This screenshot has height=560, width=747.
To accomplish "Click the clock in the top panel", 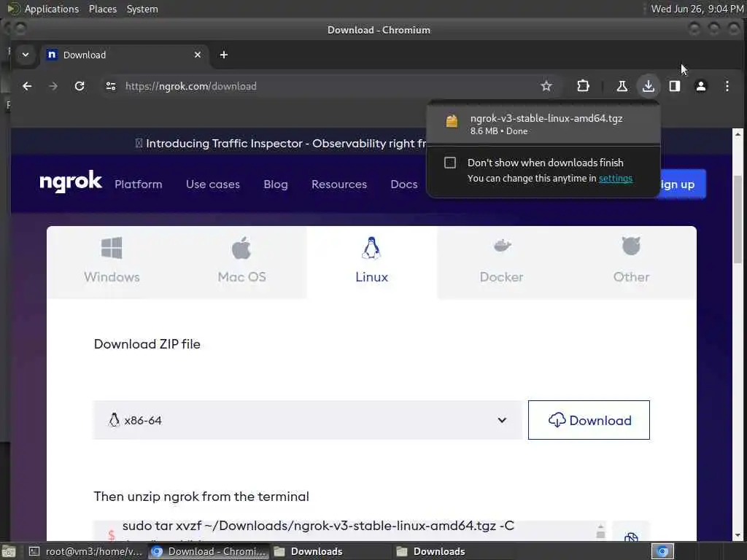I will [x=697, y=9].
